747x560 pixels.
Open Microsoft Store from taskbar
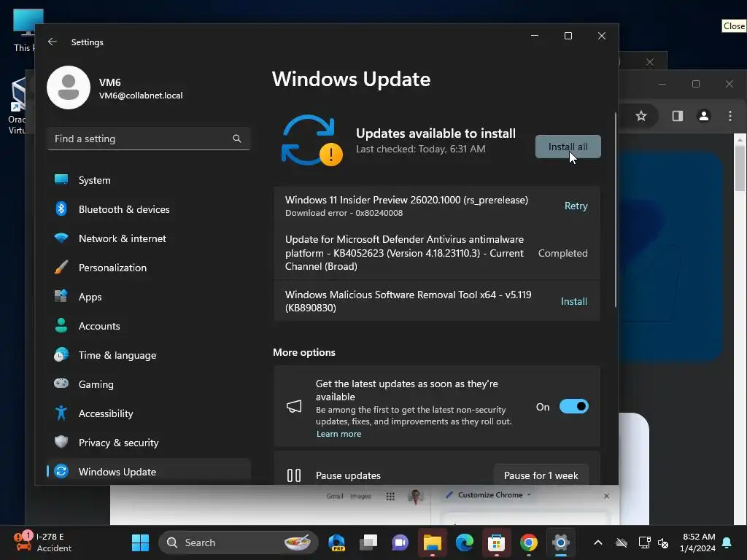tap(496, 542)
